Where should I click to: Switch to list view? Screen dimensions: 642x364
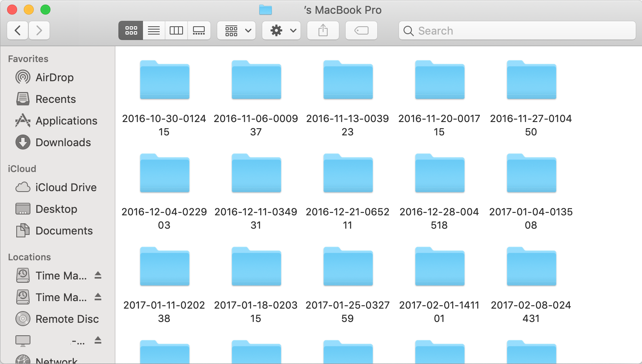point(154,30)
